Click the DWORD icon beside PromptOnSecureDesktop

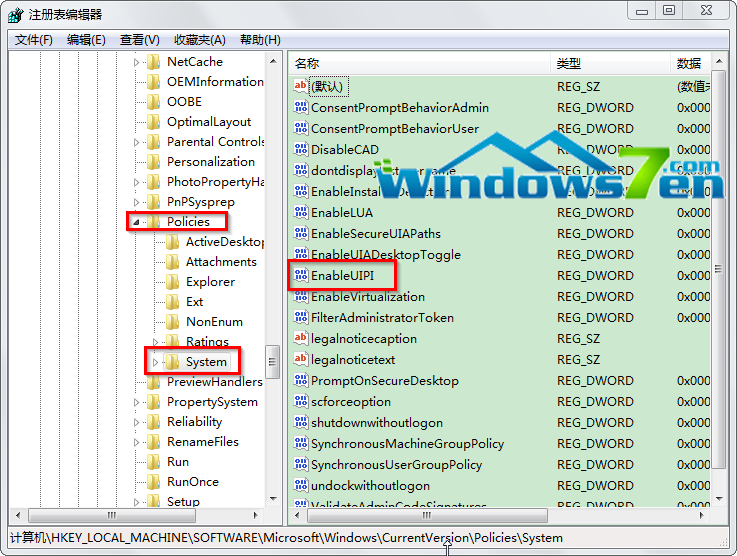pyautogui.click(x=301, y=380)
